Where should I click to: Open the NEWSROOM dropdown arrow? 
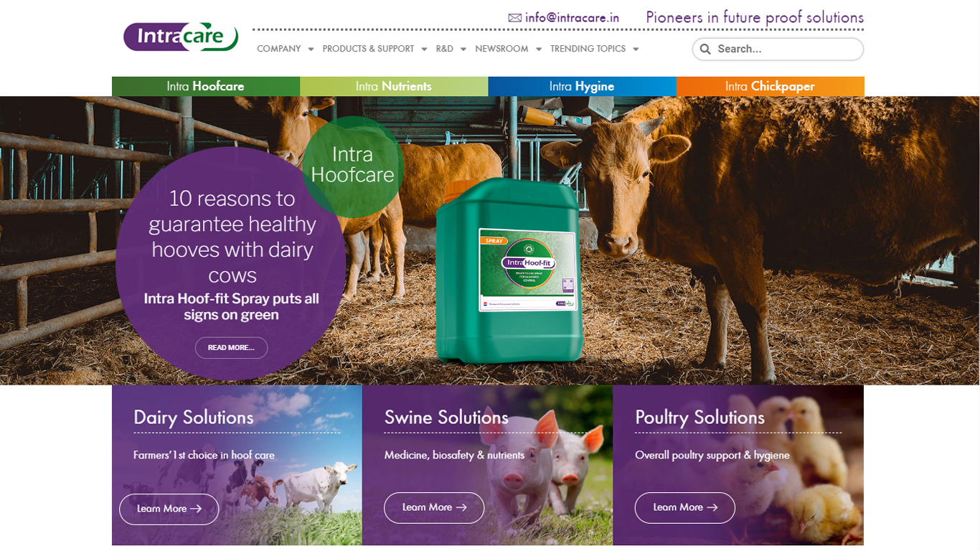pyautogui.click(x=539, y=50)
